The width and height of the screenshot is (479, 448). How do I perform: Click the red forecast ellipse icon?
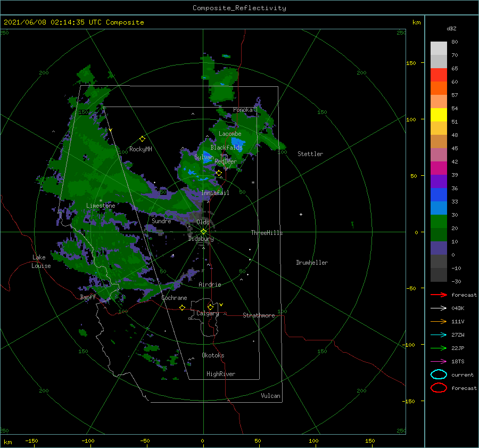(439, 388)
